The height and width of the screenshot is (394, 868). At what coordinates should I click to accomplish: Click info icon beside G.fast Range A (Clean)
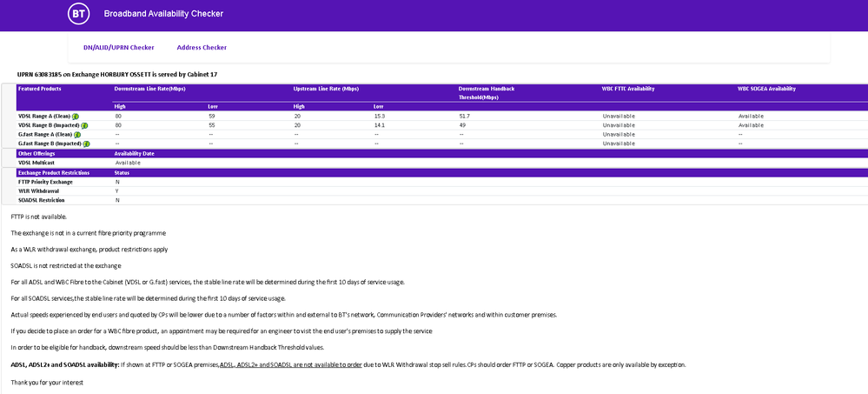[x=77, y=135]
